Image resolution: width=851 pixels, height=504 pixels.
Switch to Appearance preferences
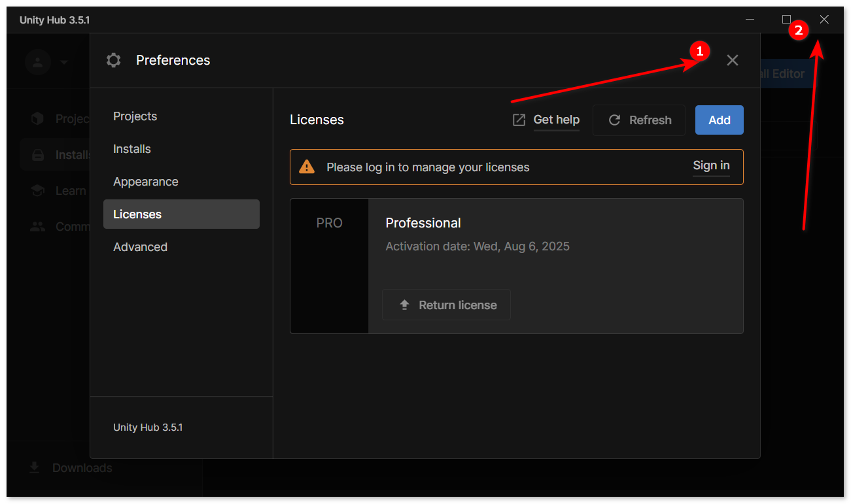coord(181,182)
